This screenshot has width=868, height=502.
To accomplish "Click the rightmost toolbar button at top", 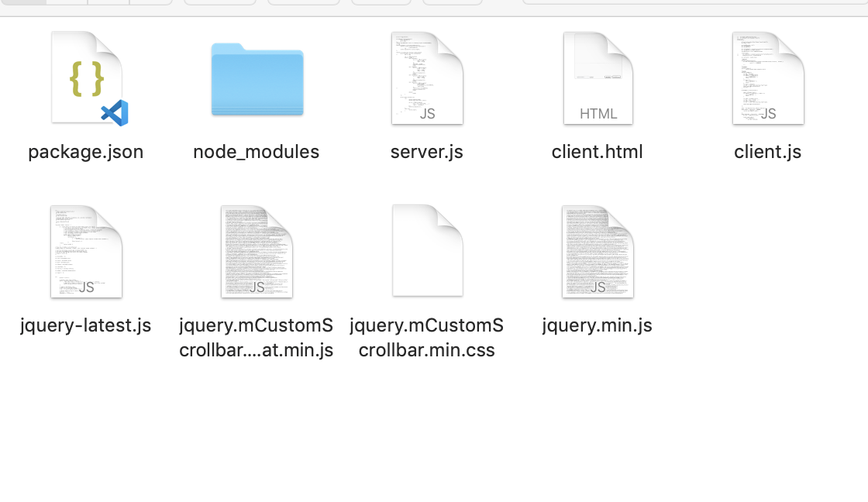I will pos(452,3).
